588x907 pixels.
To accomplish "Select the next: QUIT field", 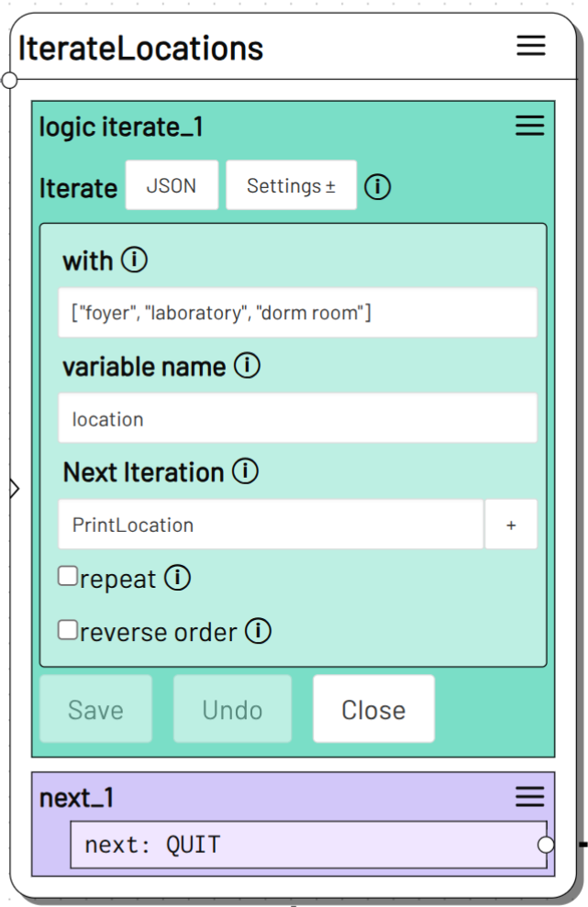I will point(307,845).
